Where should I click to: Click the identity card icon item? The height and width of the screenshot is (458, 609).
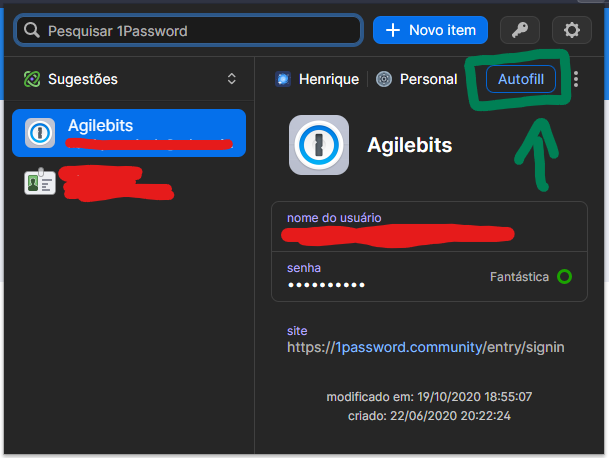pos(40,181)
